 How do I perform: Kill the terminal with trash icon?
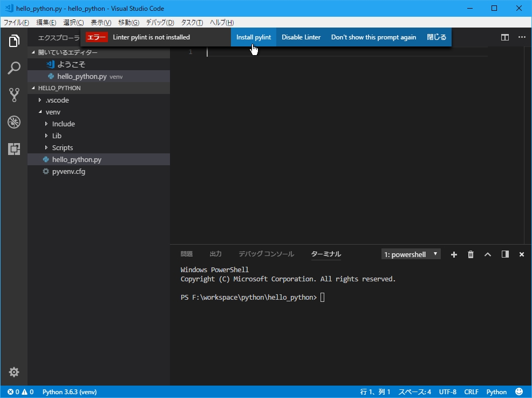[x=470, y=254]
